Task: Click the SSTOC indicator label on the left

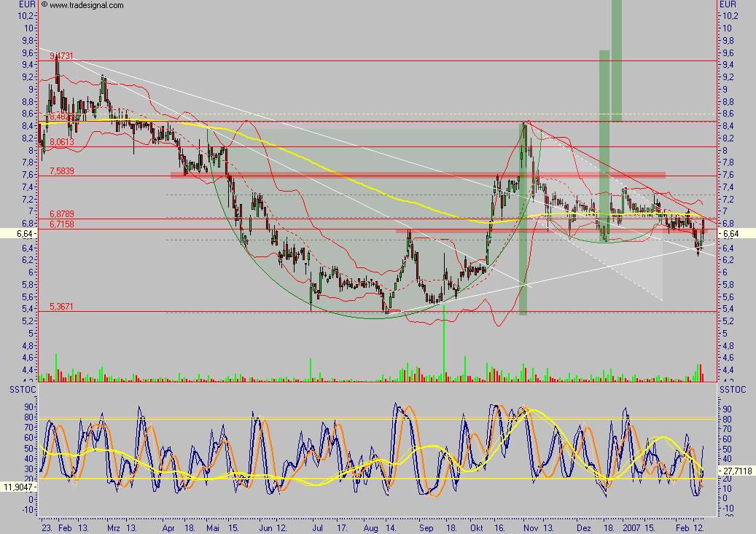Action: (23, 390)
